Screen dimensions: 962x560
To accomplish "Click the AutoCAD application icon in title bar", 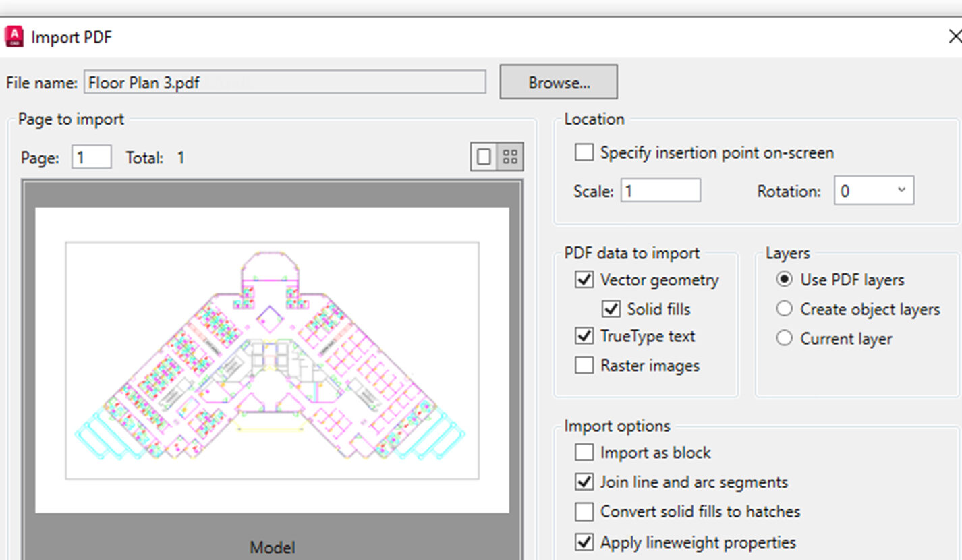I will click(13, 36).
